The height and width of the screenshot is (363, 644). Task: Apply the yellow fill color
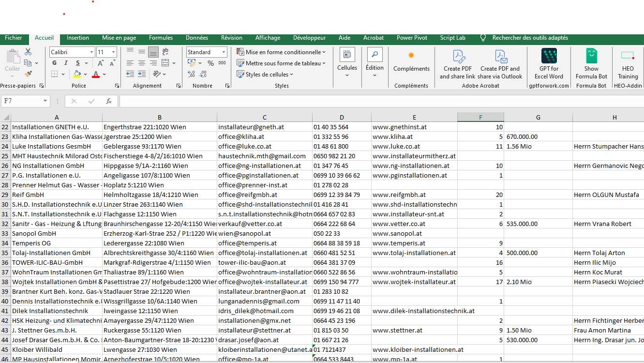coord(77,75)
